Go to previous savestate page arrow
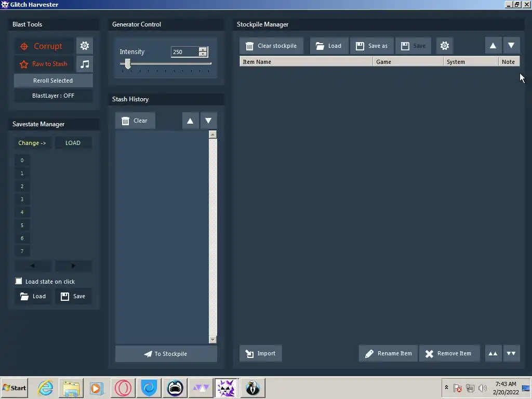This screenshot has height=399, width=532. [x=33, y=266]
